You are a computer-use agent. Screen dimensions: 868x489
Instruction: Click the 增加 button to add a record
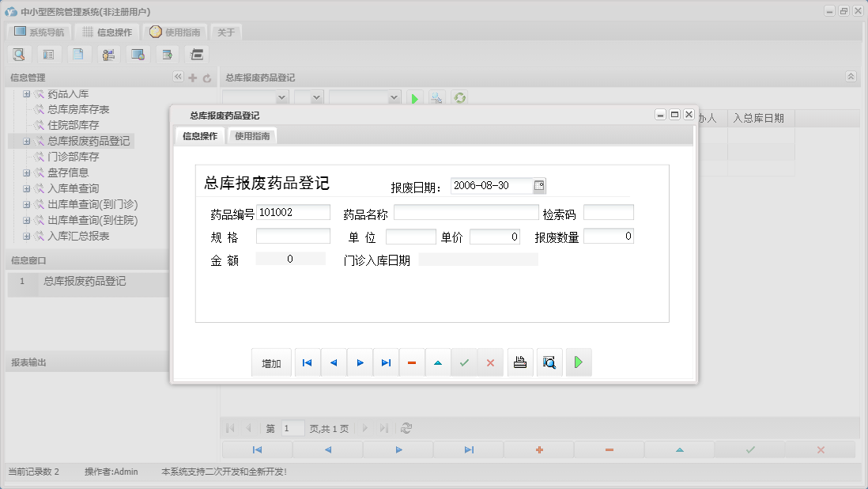point(271,362)
